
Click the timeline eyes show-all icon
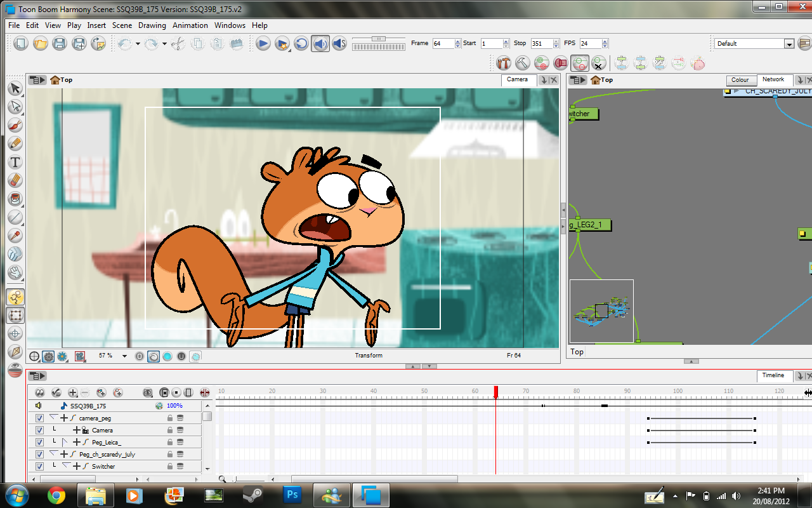39,393
